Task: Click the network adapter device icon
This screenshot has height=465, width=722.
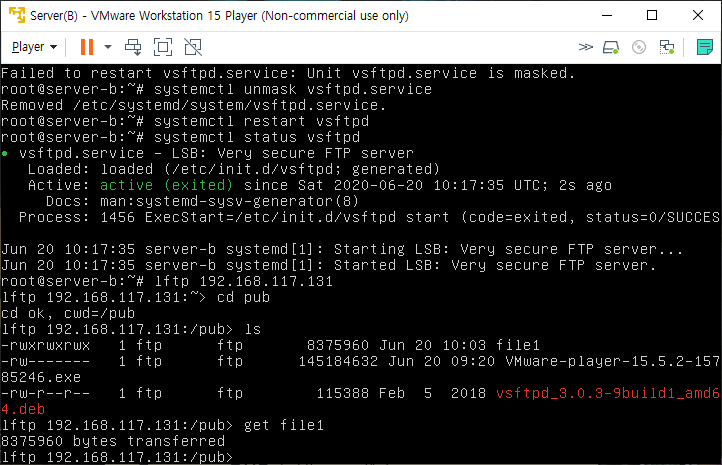Action: pos(665,47)
